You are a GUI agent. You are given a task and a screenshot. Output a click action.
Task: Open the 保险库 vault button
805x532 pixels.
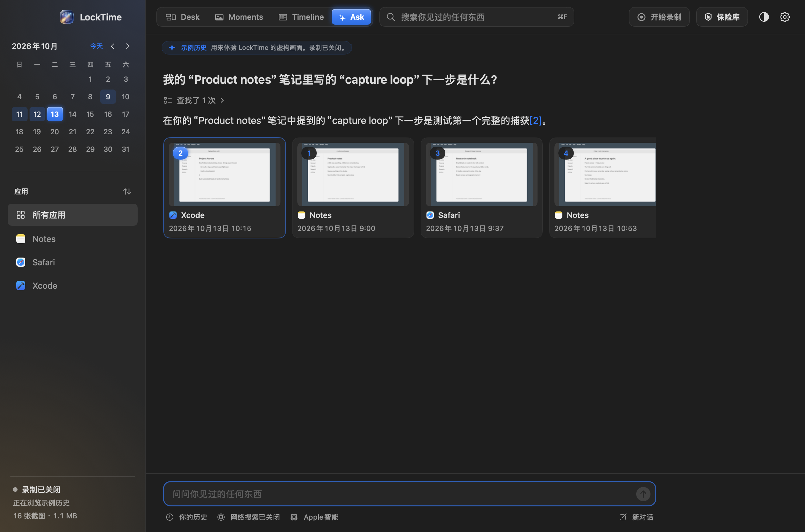click(722, 17)
